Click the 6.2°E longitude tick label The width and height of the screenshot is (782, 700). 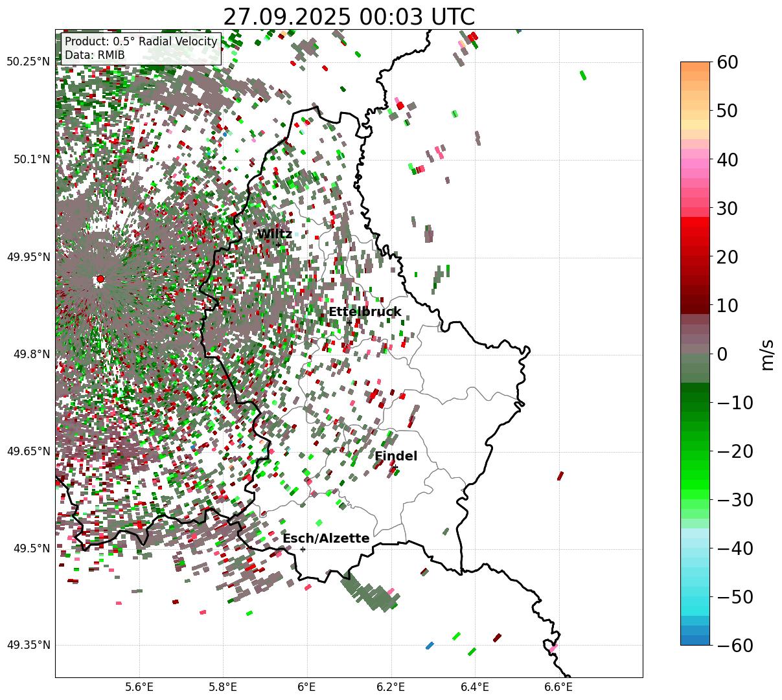391,687
